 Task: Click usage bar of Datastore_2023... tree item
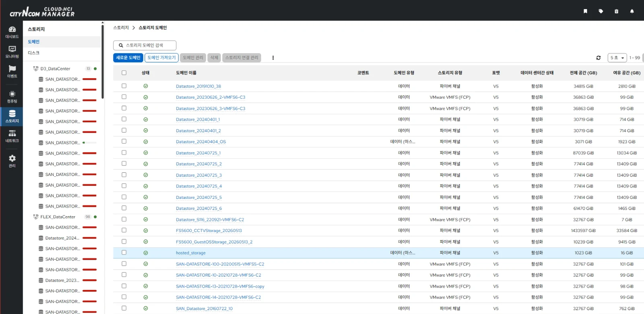89,280
